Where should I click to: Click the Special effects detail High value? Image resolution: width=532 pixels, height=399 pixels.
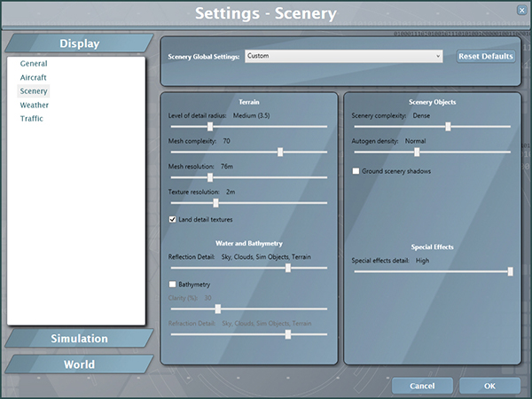(422, 261)
